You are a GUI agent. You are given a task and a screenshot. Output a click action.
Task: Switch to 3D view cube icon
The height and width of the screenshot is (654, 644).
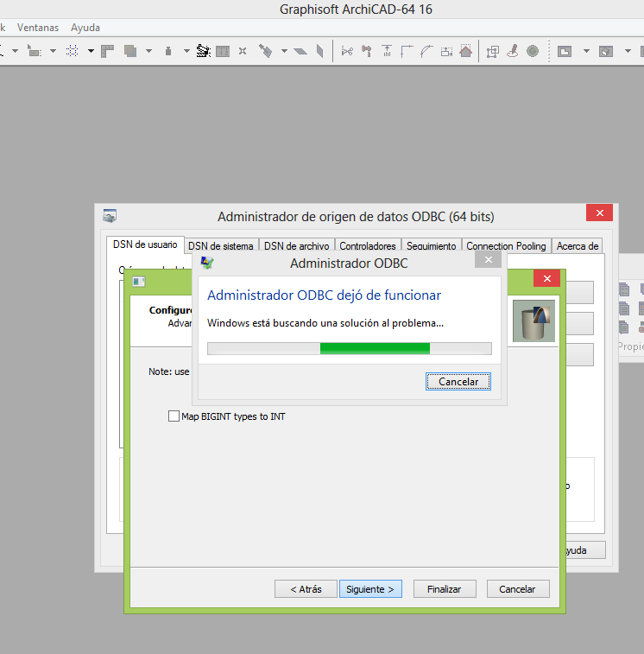click(606, 51)
